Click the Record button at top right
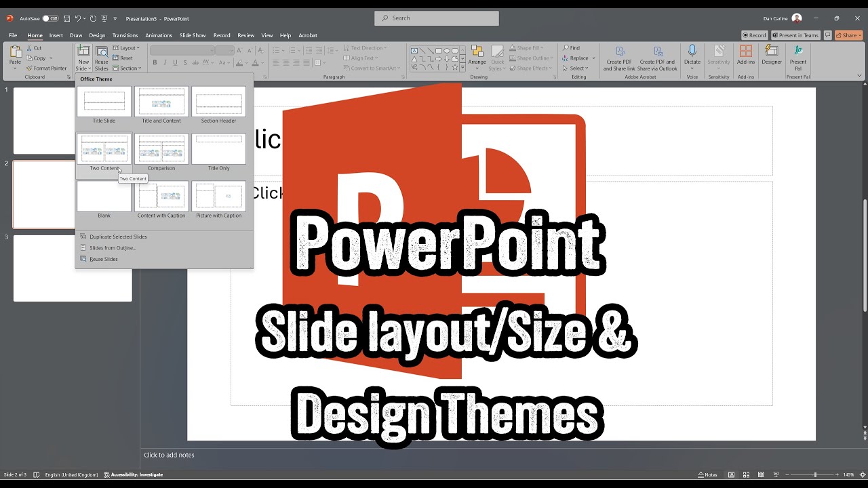Viewport: 868px width, 488px height. pos(754,35)
